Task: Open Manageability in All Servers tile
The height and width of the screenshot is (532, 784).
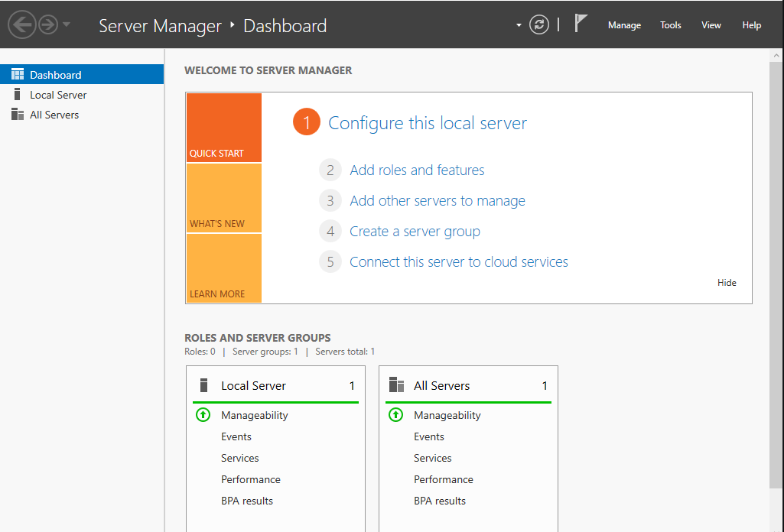Action: [447, 415]
